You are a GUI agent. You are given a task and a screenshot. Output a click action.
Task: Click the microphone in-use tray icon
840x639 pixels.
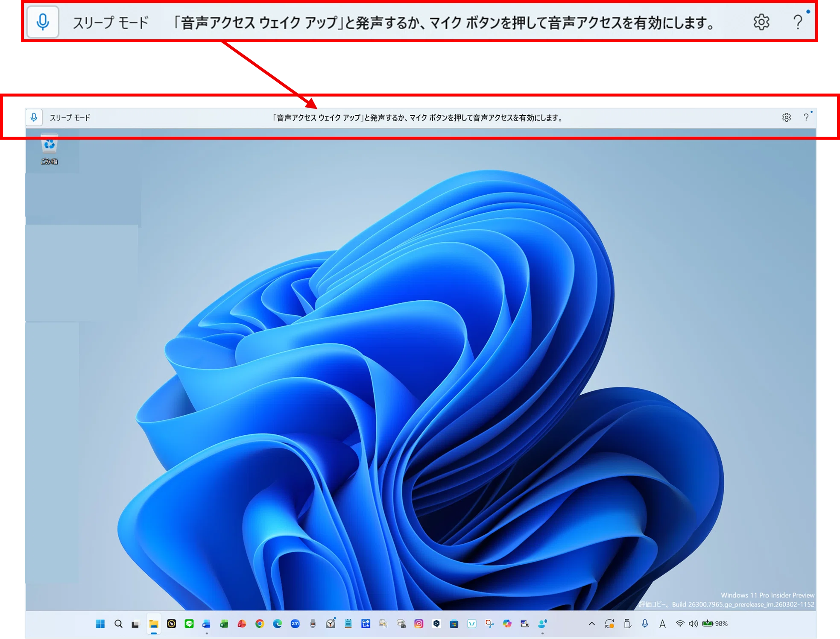click(x=645, y=624)
